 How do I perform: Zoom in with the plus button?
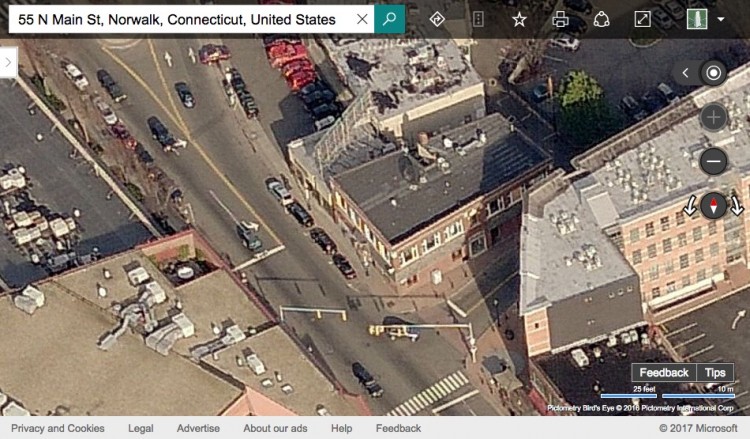coord(713,117)
